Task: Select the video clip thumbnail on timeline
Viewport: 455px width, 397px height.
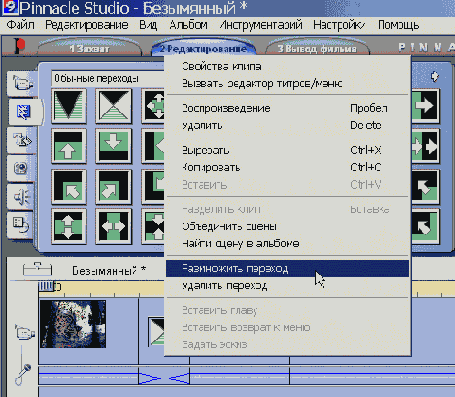Action: (73, 324)
